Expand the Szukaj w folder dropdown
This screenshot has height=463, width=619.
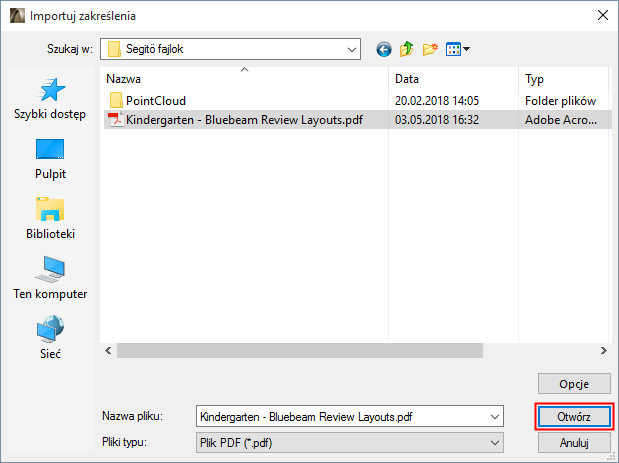351,49
